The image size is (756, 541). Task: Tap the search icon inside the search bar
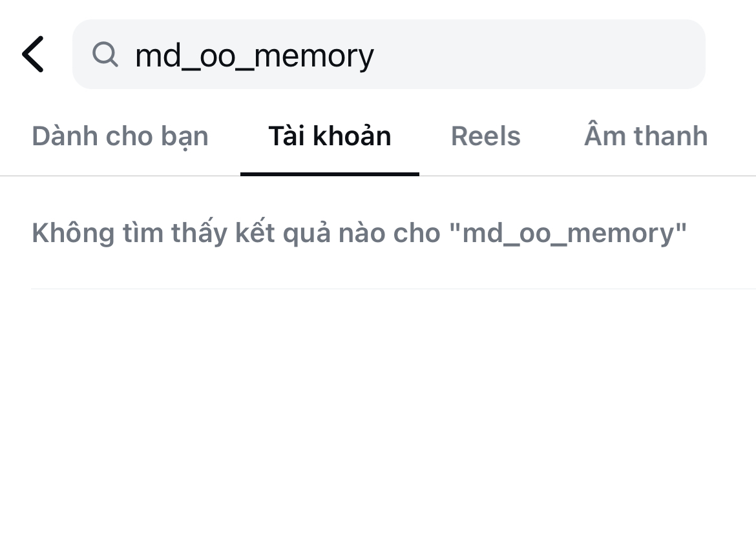tap(105, 54)
